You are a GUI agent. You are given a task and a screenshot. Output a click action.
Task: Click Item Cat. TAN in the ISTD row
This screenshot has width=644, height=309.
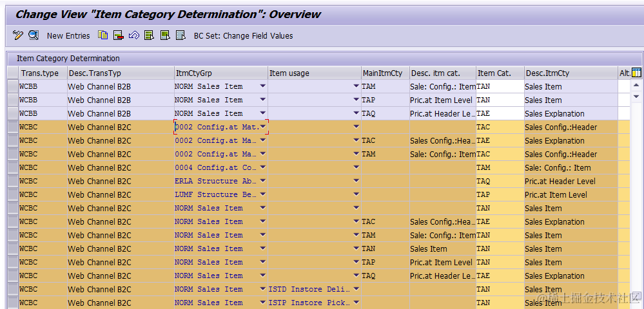click(x=500, y=289)
